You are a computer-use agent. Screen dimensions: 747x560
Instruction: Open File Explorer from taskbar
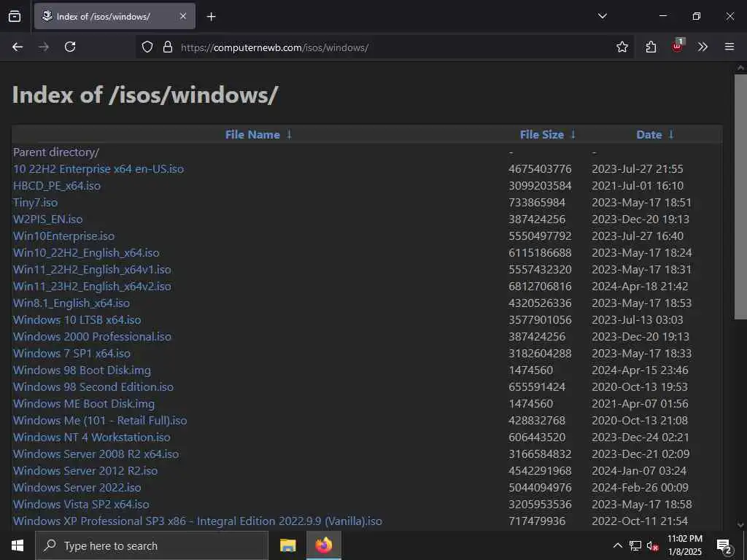pos(287,545)
